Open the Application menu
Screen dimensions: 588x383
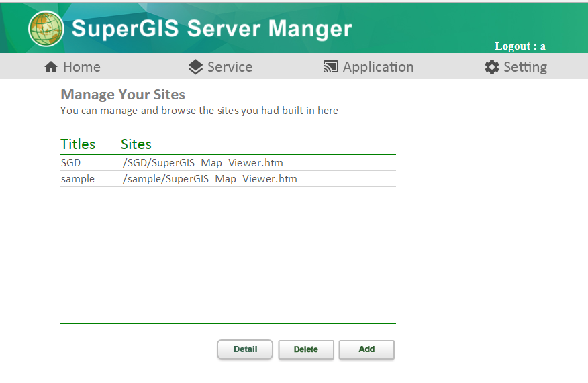(x=369, y=67)
